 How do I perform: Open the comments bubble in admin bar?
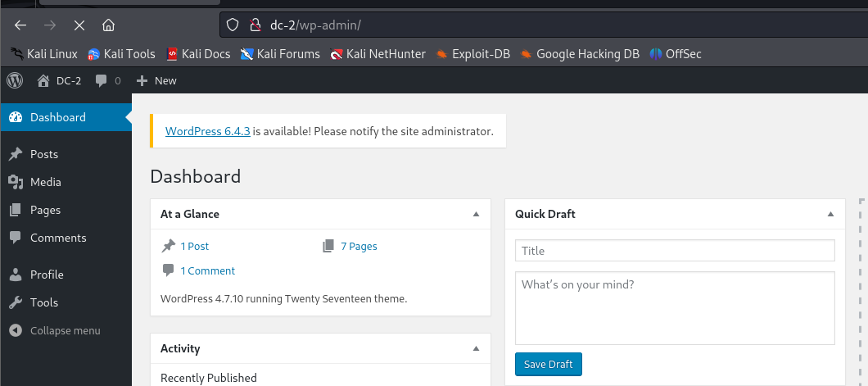[108, 81]
